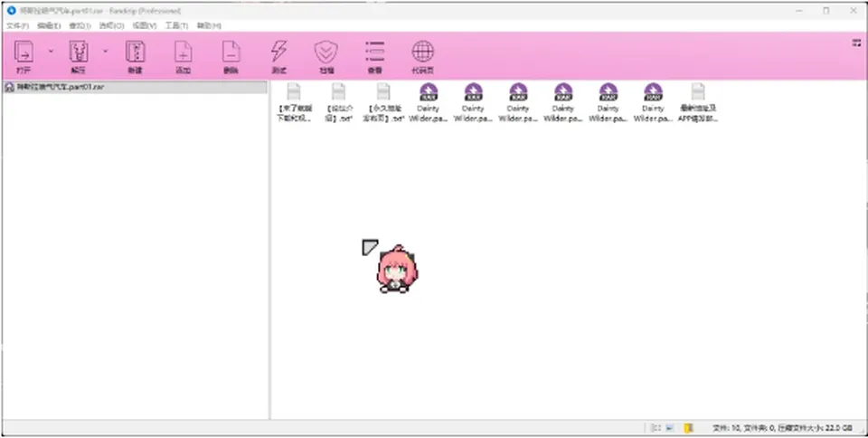868x438 pixels.
Task: Open the 视图(V) menu
Action: pos(144,25)
